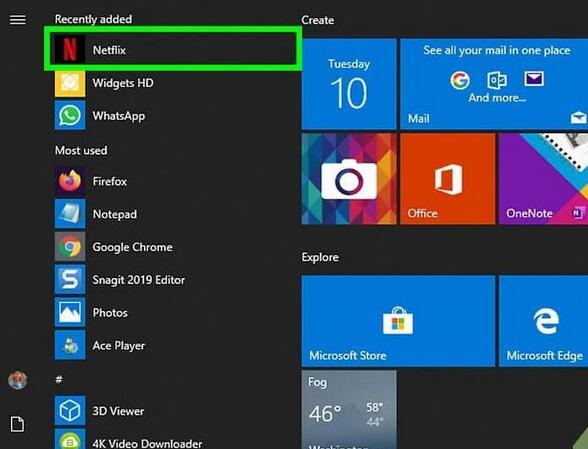Launch Firefox from Most used
The width and height of the screenshot is (588, 449).
70,181
